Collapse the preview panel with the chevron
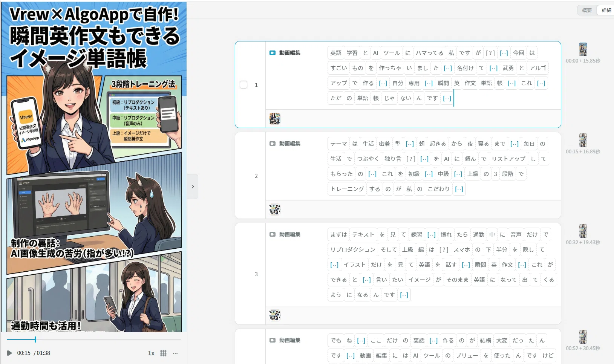 click(193, 187)
